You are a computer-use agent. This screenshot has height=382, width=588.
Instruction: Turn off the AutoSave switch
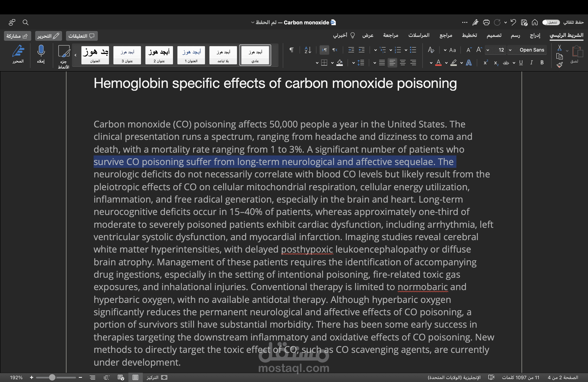551,22
